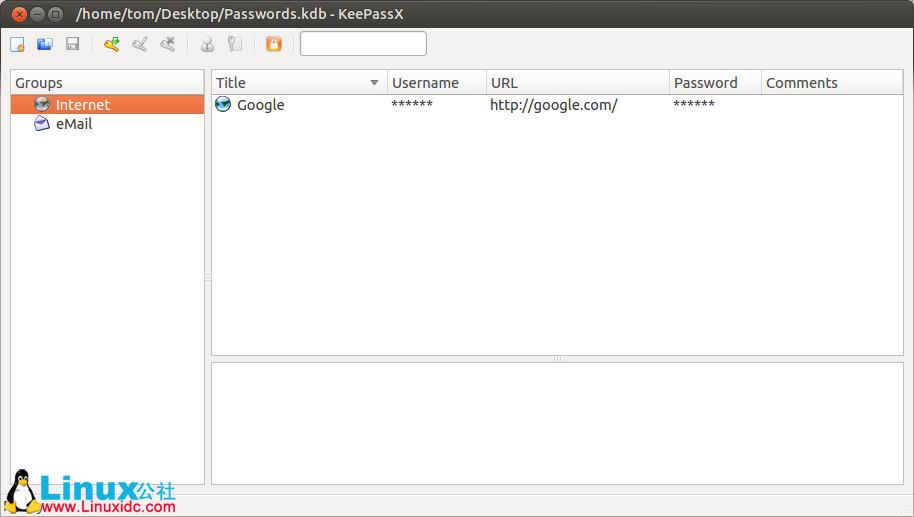This screenshot has height=517, width=914.
Task: Copy password to clipboard icon in toolbar
Action: click(x=235, y=44)
